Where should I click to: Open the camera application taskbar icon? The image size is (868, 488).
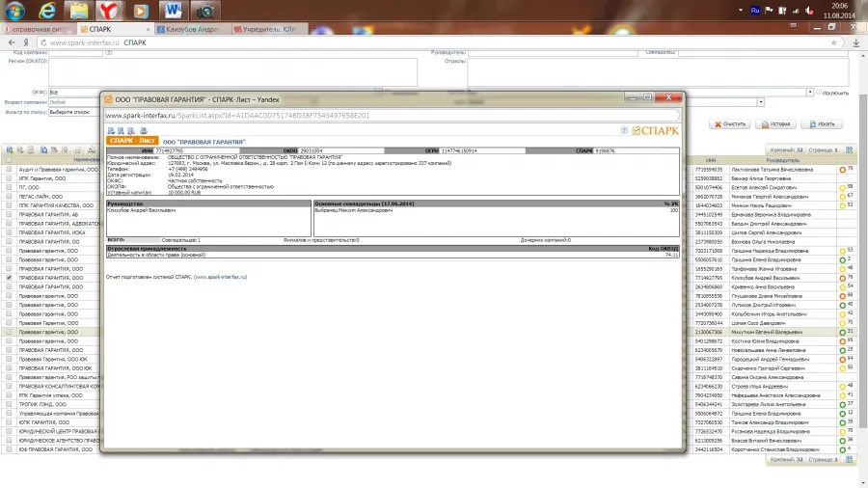[x=204, y=10]
